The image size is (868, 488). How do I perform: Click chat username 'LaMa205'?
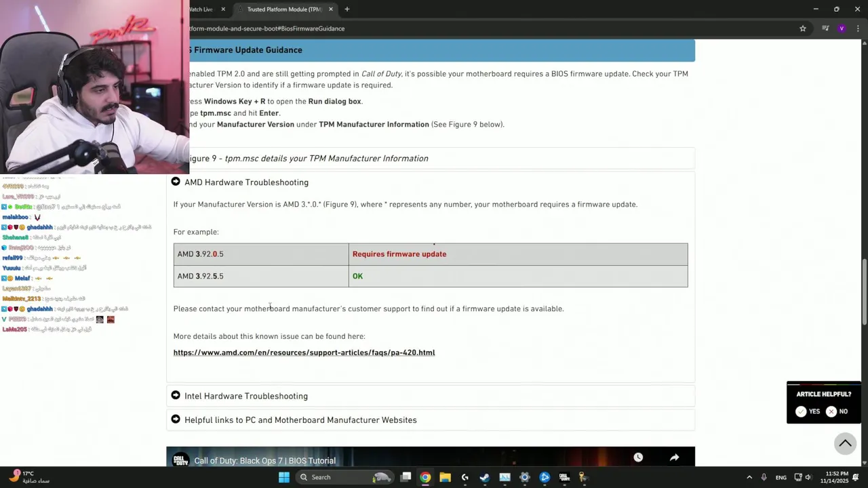coord(14,329)
